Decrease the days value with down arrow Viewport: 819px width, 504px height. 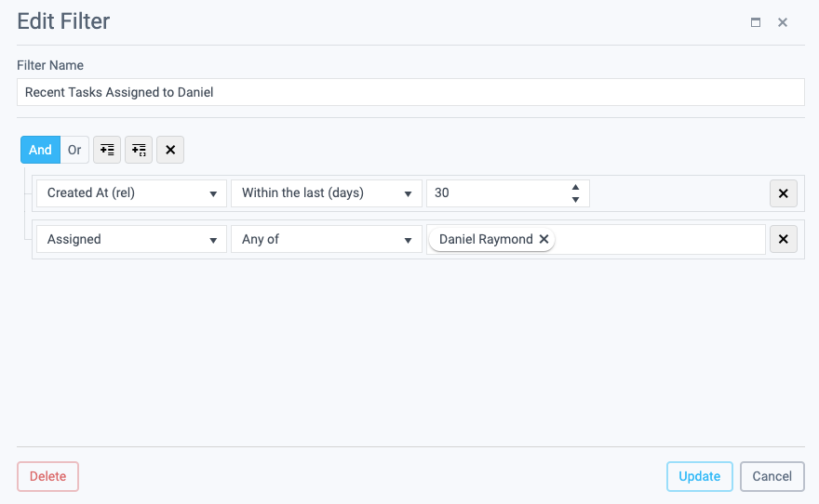(575, 199)
